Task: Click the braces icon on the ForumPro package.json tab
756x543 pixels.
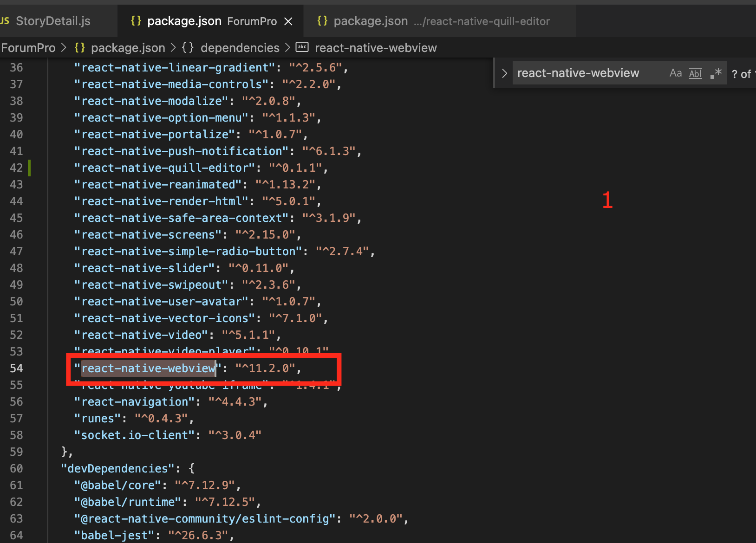Action: pos(136,21)
